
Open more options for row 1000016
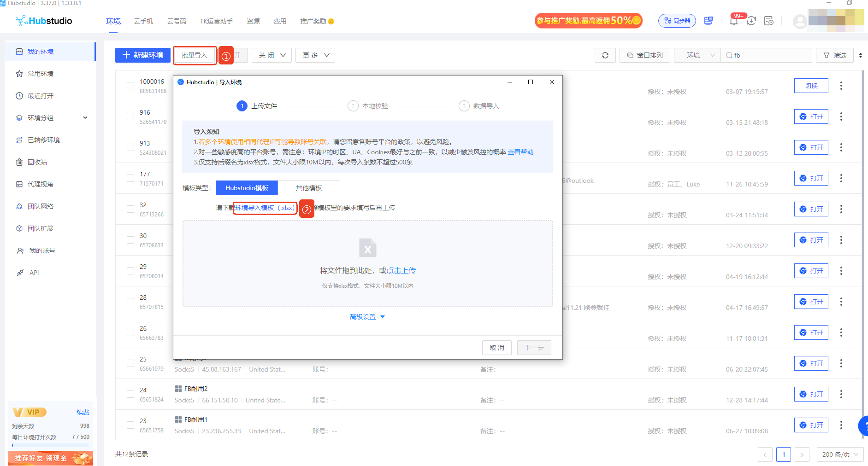(841, 86)
